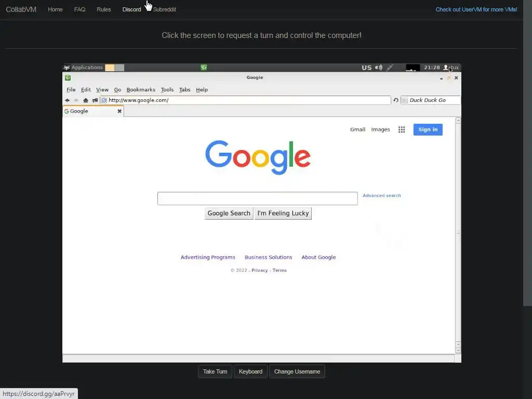Go back with the Back arrow
Image resolution: width=532 pixels, height=399 pixels.
pos(67,100)
